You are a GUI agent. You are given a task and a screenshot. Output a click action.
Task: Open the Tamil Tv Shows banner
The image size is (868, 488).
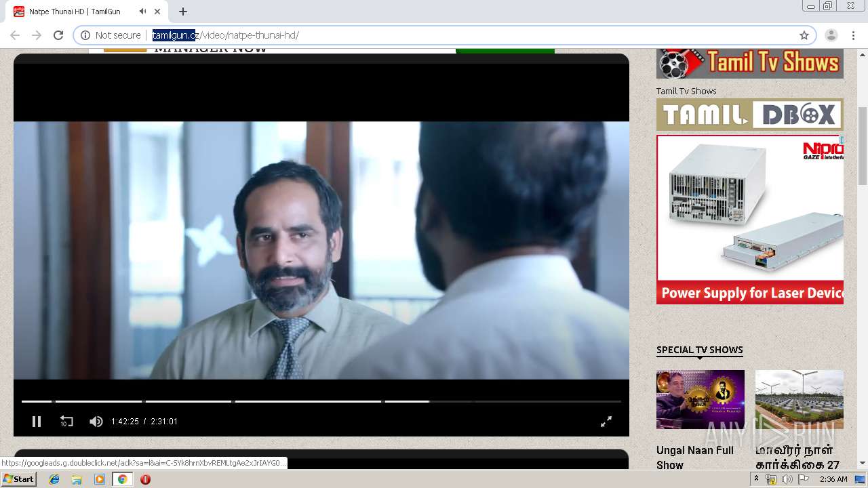(750, 64)
